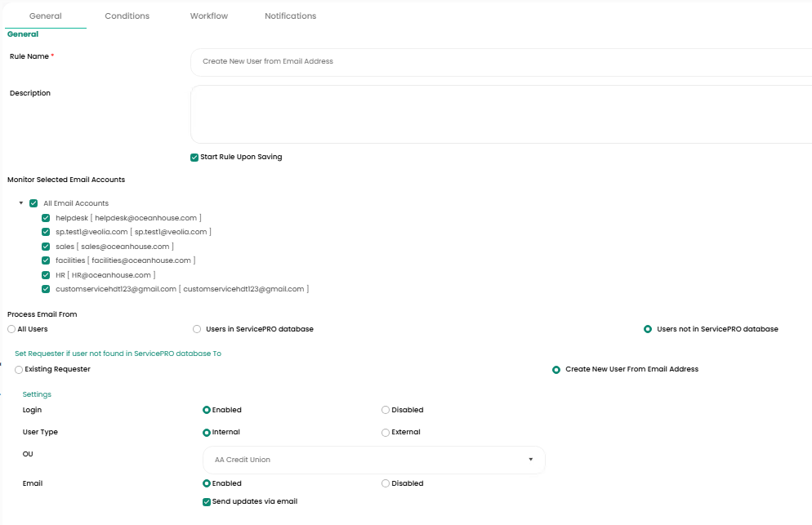Viewport: 812px width, 525px height.
Task: Set Login to Disabled
Action: pos(386,411)
